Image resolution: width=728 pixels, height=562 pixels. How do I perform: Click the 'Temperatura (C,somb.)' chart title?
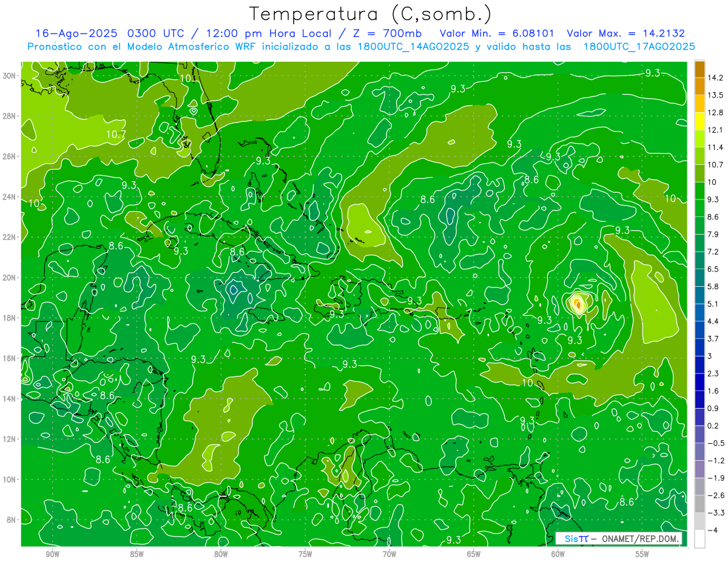tap(371, 14)
